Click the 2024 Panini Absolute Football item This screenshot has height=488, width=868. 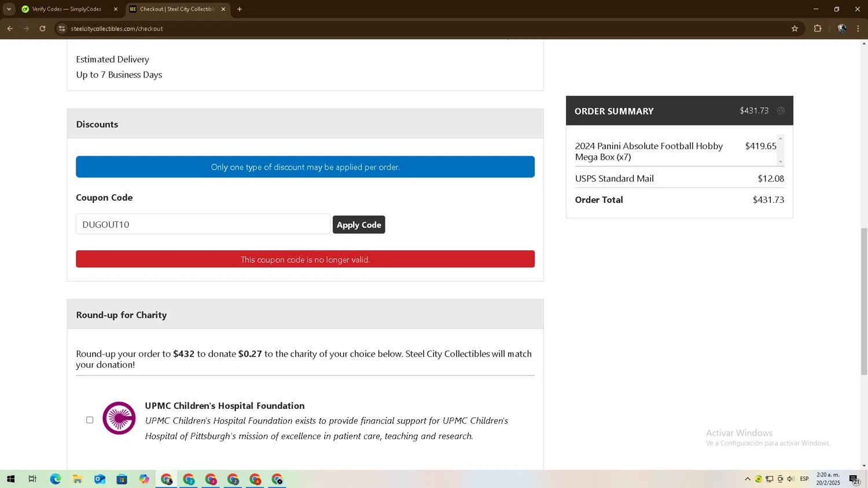click(649, 151)
